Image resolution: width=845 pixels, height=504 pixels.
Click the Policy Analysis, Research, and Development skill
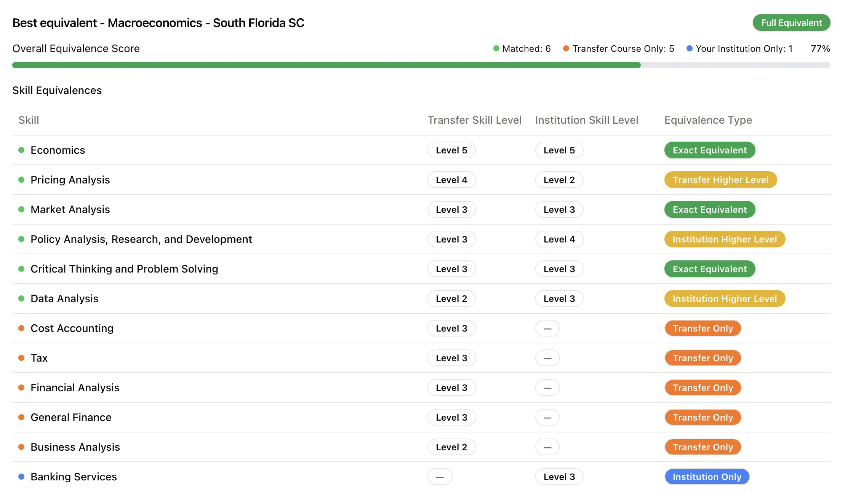click(x=141, y=239)
